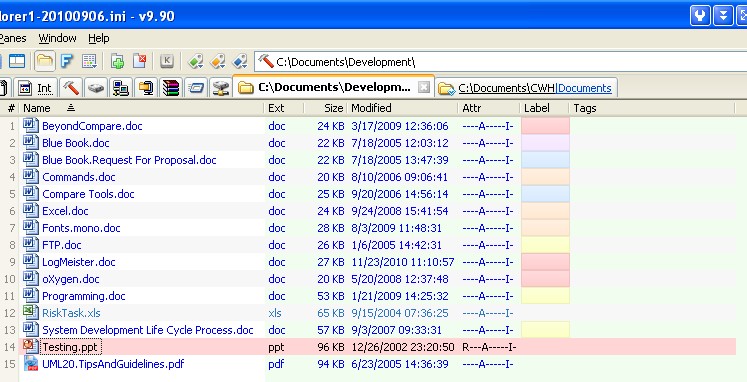Viewport: 747px width, 382px height.
Task: Select the file Fonts.mono.doc
Action: click(x=81, y=228)
